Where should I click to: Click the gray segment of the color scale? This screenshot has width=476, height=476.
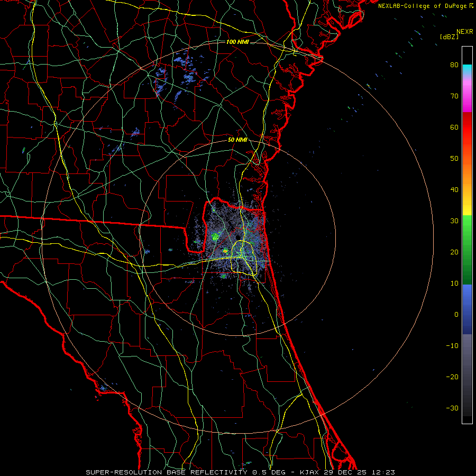tap(467, 375)
